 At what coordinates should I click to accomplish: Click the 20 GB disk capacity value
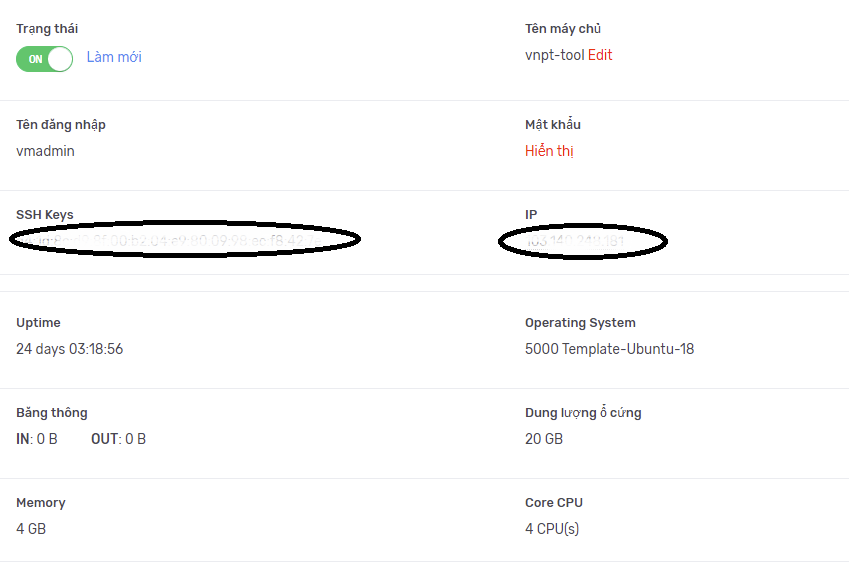(x=544, y=439)
